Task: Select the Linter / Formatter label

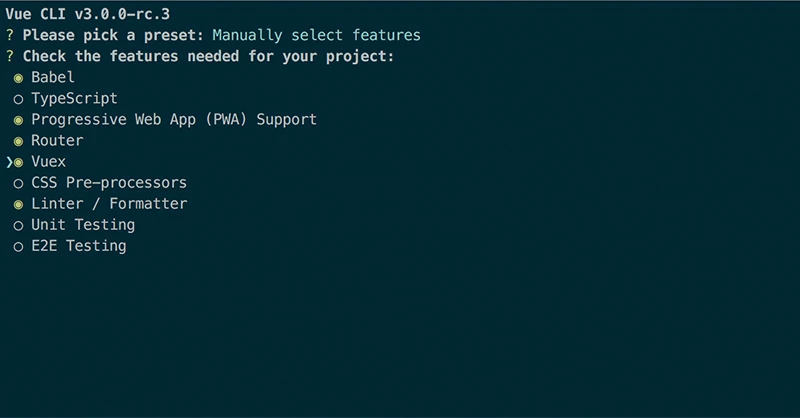Action: tap(109, 203)
